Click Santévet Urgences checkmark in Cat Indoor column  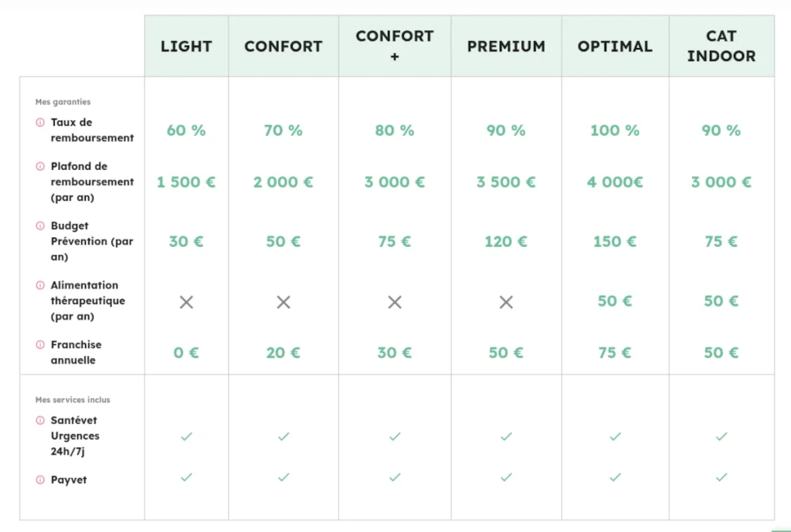[721, 436]
